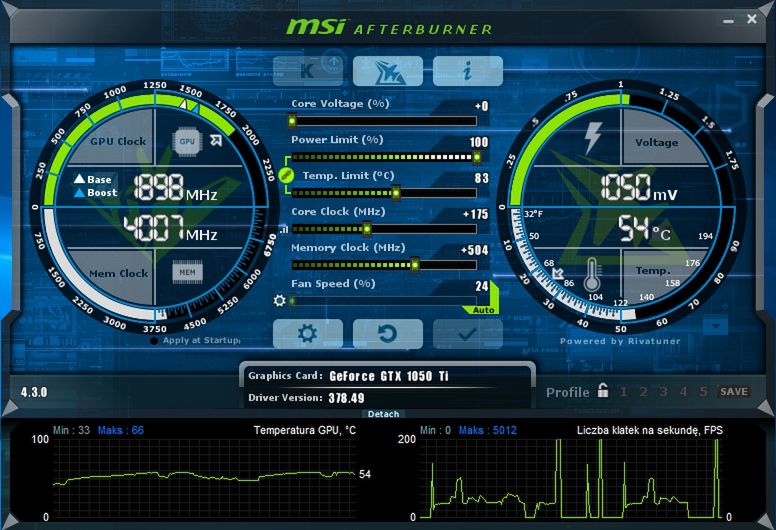Viewport: 776px width, 530px height.
Task: Click the profile SAVE button
Action: pos(734,392)
